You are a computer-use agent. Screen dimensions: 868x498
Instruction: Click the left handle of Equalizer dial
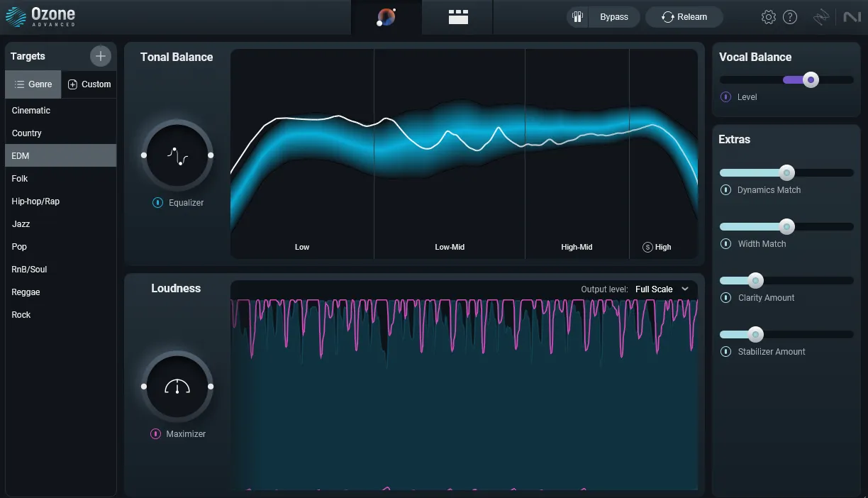tap(144, 155)
